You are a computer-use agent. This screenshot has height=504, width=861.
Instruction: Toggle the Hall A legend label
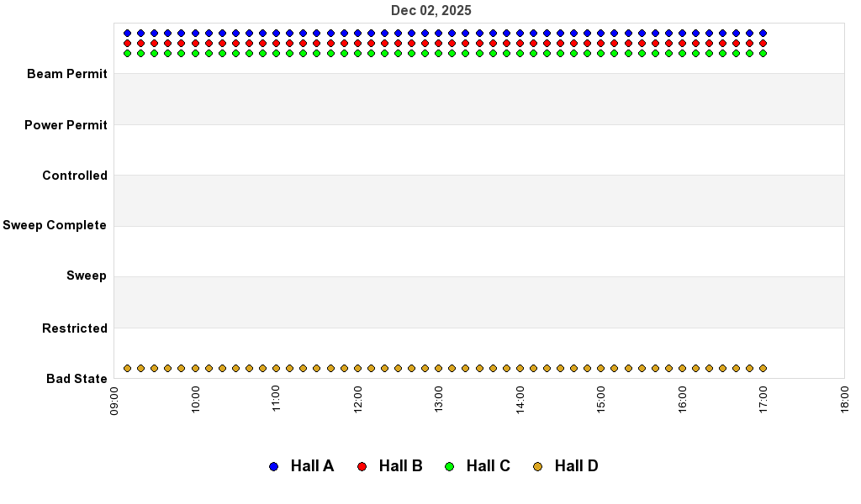[312, 466]
